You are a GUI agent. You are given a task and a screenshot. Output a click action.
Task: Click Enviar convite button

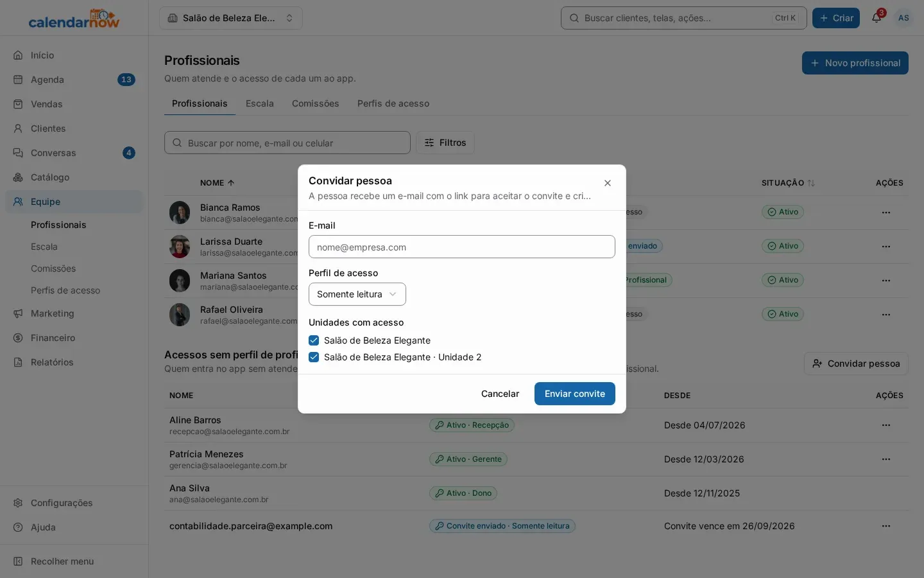pyautogui.click(x=575, y=394)
